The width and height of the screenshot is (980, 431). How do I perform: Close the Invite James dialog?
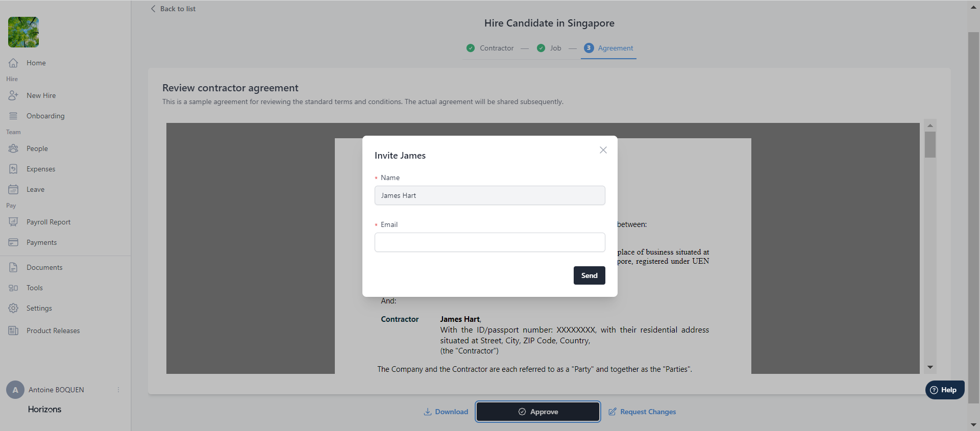603,150
